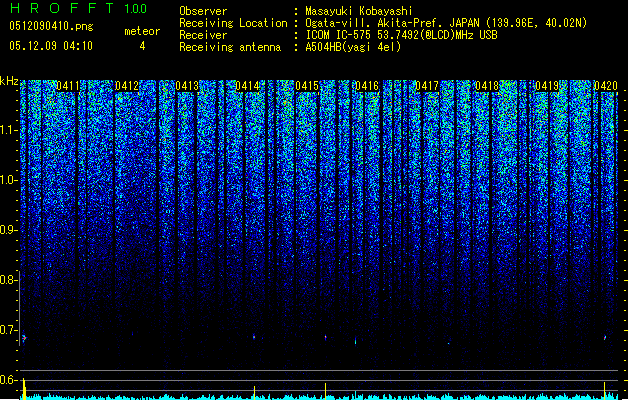This screenshot has height=400, width=629.
Task: Click the meteor echo spot under the 0420 label
Action: (x=605, y=338)
